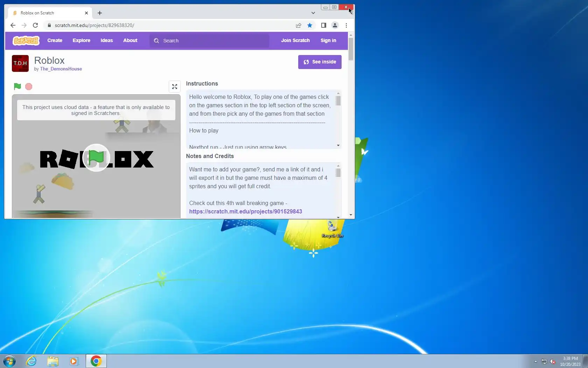Click the muted volume tray icon

(x=553, y=361)
